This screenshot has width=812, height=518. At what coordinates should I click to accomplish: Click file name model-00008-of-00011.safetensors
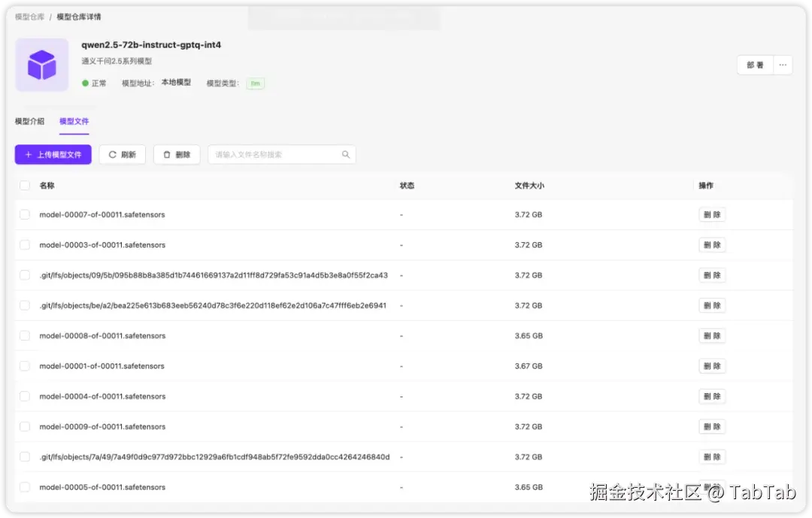point(102,335)
